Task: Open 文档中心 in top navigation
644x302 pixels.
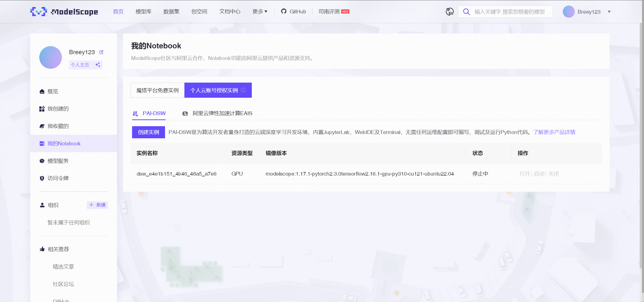Action: 230,12
